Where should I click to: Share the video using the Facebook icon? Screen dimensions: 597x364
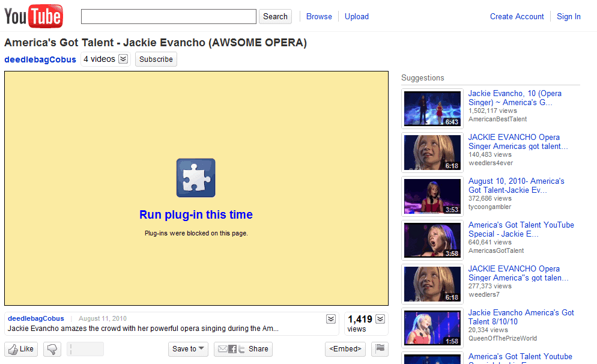click(x=232, y=348)
